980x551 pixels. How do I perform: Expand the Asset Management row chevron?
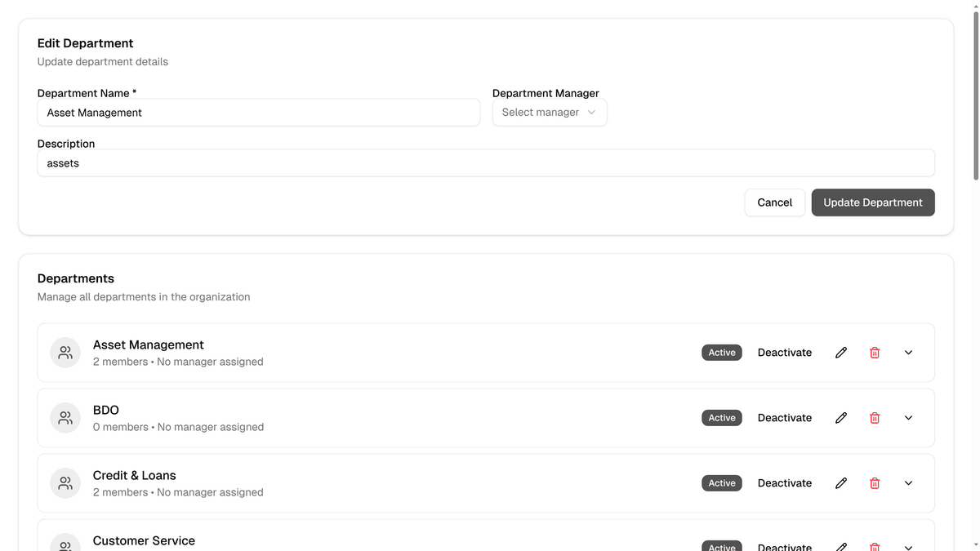click(908, 353)
